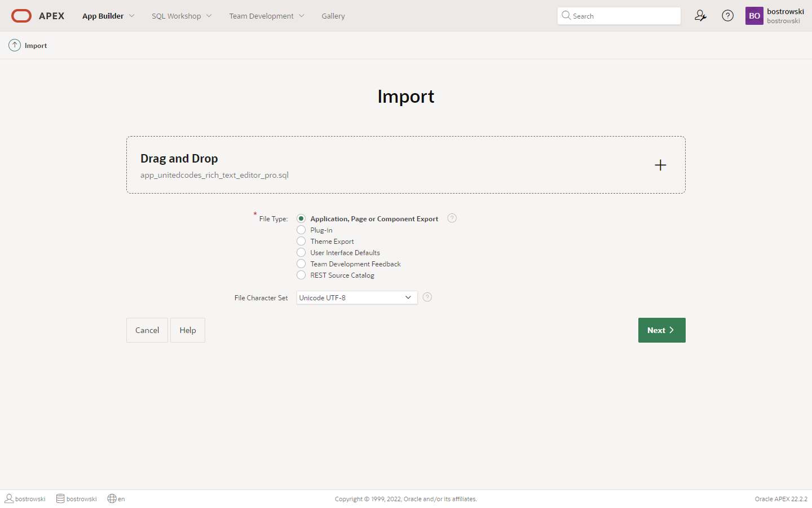812x508 pixels.
Task: Click the Import up-arrow breadcrumb icon
Action: point(15,45)
